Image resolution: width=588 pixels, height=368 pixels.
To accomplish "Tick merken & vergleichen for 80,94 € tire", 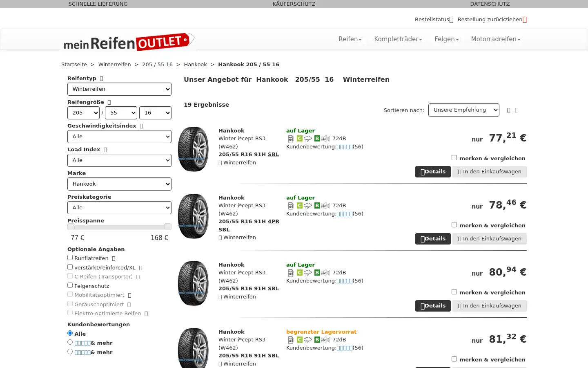I will [x=454, y=292].
